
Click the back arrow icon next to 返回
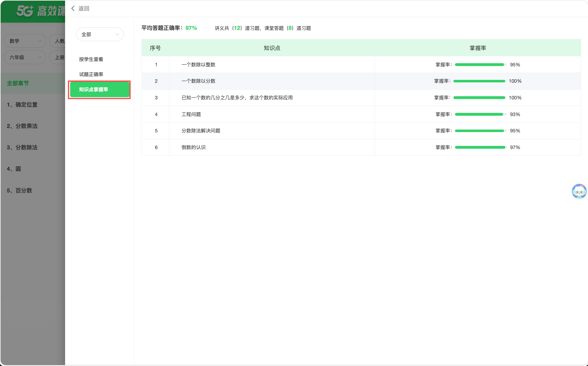[x=73, y=8]
